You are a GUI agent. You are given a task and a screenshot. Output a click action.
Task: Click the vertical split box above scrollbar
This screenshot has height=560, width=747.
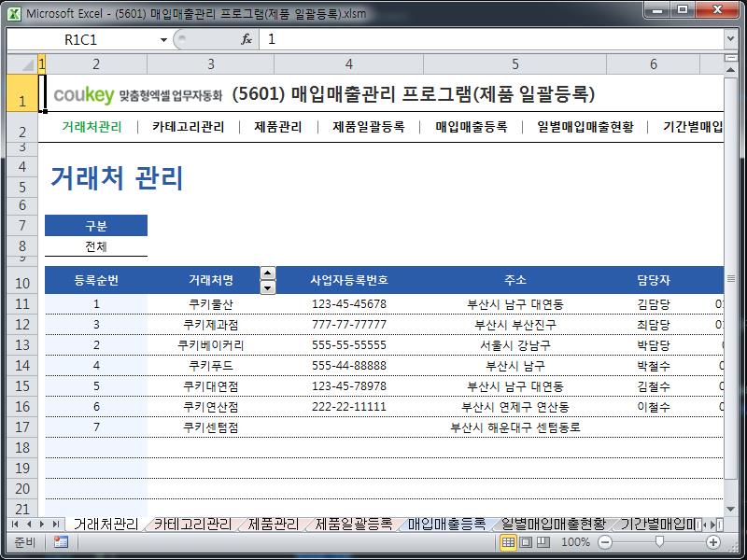[730, 58]
